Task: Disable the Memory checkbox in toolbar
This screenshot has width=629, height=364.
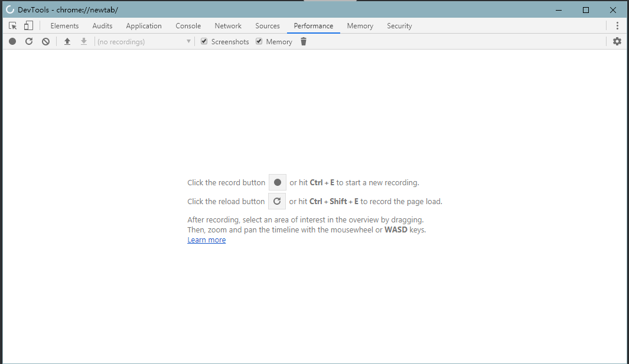Action: coord(259,42)
